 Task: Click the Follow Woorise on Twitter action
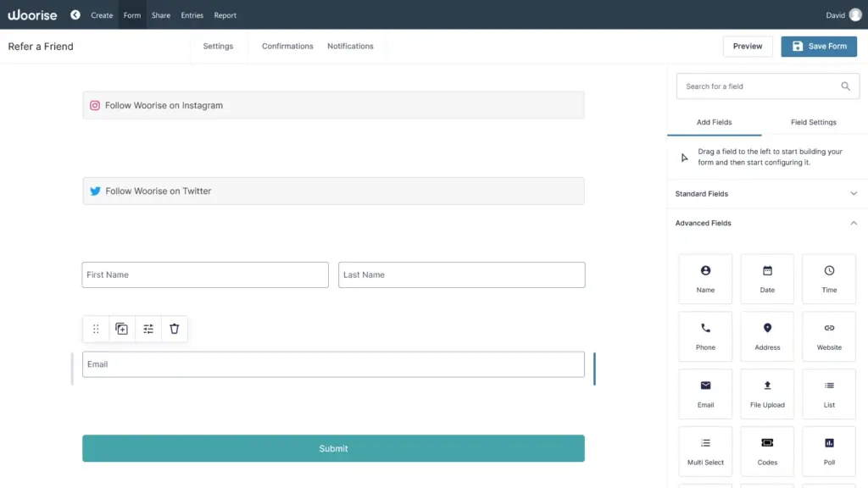point(333,191)
